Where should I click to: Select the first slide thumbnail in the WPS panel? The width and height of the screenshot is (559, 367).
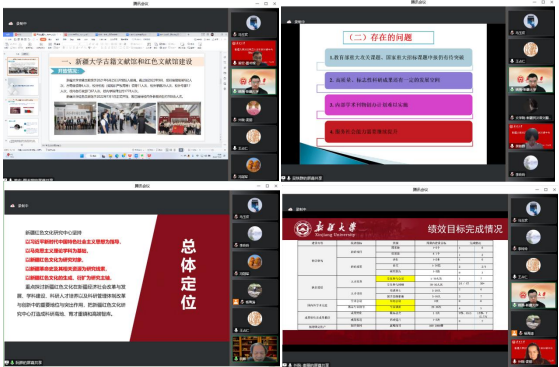[x=23, y=66]
